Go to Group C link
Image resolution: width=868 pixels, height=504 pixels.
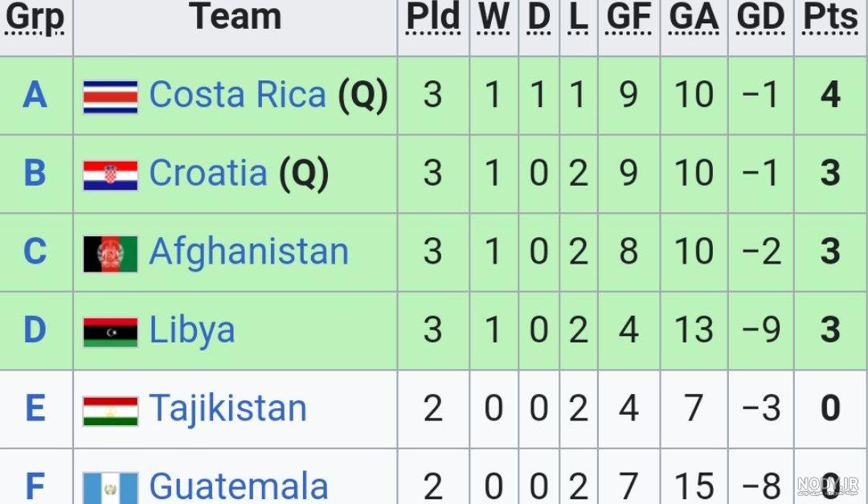(35, 252)
